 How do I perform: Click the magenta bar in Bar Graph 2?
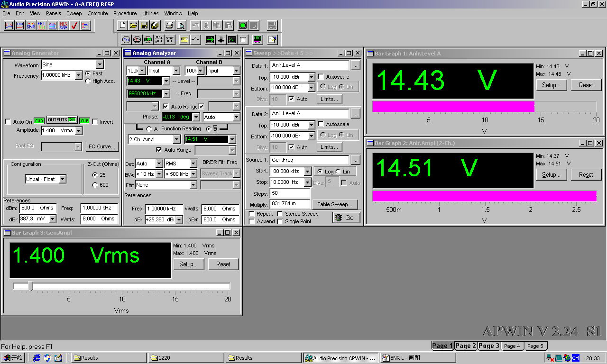484,196
